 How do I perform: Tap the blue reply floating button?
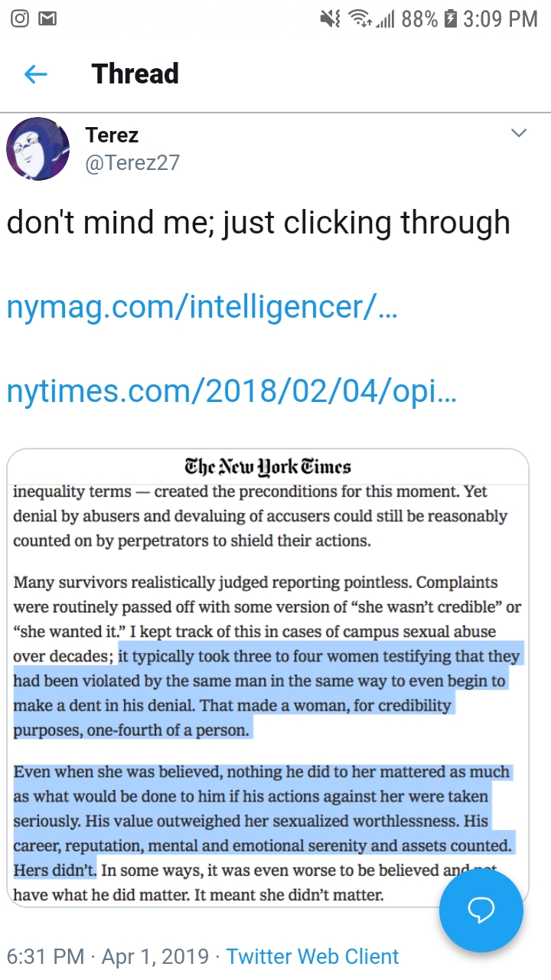(x=481, y=910)
